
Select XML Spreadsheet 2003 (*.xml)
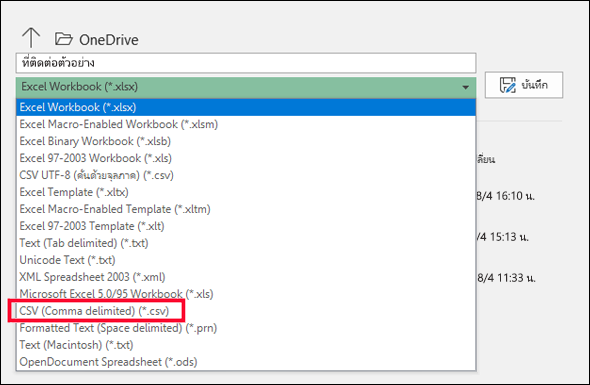point(246,277)
